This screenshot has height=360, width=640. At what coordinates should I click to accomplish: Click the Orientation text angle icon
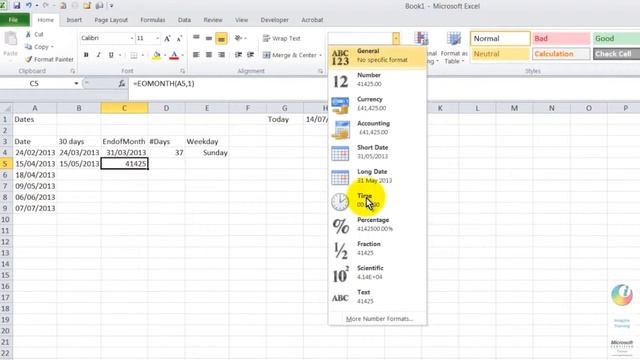click(239, 38)
